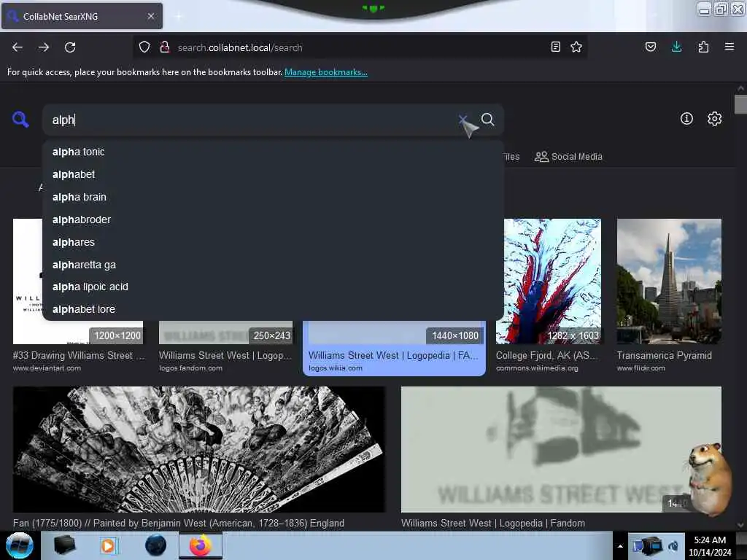This screenshot has width=747, height=560.
Task: Click the SearXNG magnifier logo
Action: 20,119
